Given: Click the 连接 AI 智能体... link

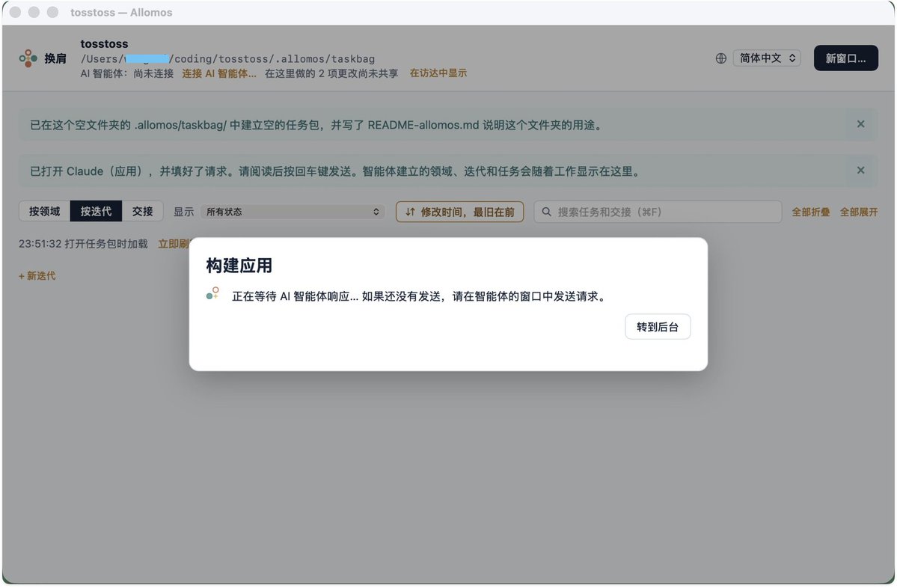Looking at the screenshot, I should pyautogui.click(x=219, y=73).
